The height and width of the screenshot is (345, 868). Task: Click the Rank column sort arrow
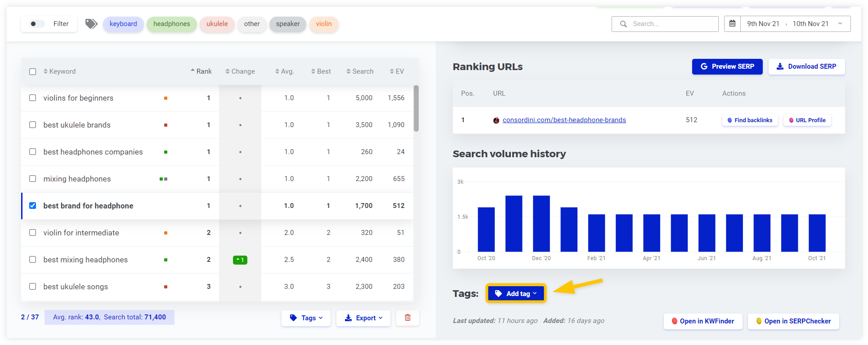point(193,71)
